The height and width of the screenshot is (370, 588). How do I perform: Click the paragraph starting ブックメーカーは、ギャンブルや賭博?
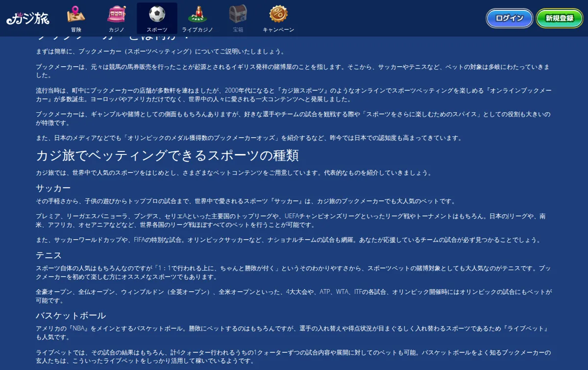click(x=293, y=119)
